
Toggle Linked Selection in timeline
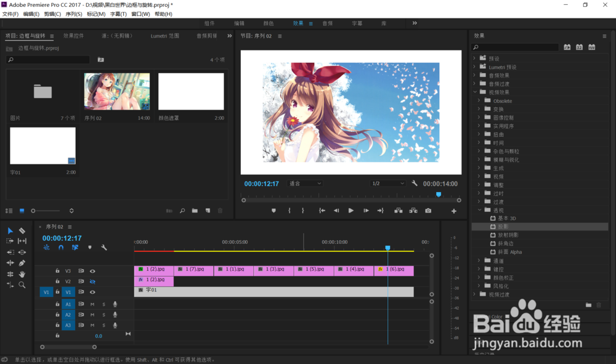(x=75, y=248)
